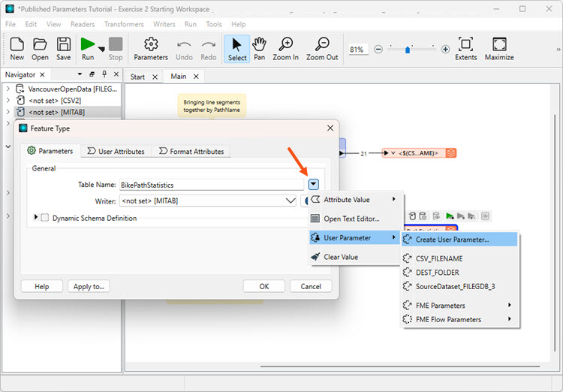Open the Attribute Value submenu
Image resolution: width=563 pixels, height=392 pixels.
355,200
